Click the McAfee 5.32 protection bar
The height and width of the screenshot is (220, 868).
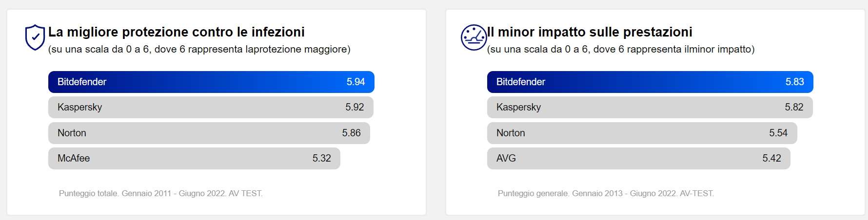click(194, 158)
